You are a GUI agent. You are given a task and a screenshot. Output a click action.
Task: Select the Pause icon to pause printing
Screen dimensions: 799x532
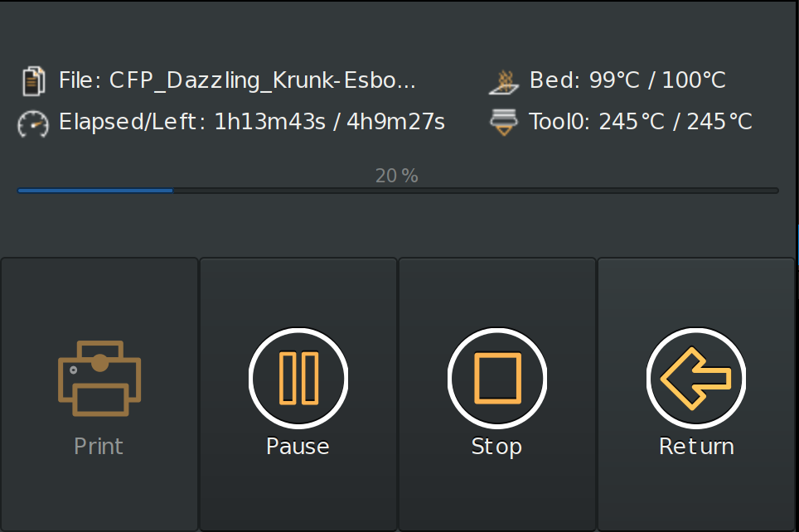click(x=298, y=377)
